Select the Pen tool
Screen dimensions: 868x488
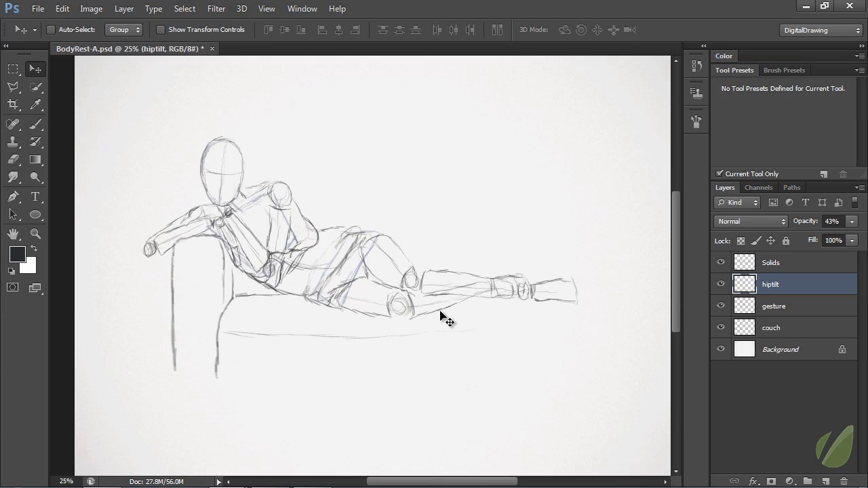point(13,197)
